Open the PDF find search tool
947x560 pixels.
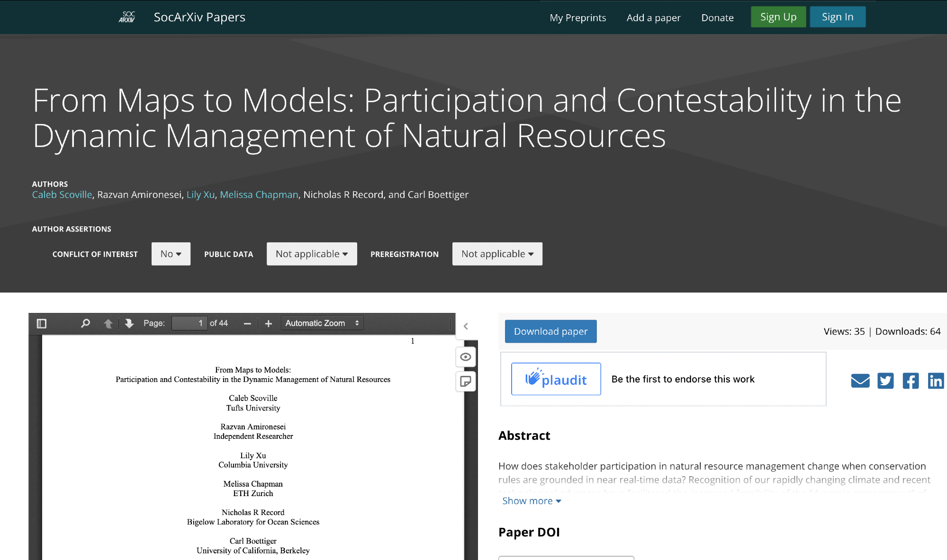pyautogui.click(x=85, y=323)
